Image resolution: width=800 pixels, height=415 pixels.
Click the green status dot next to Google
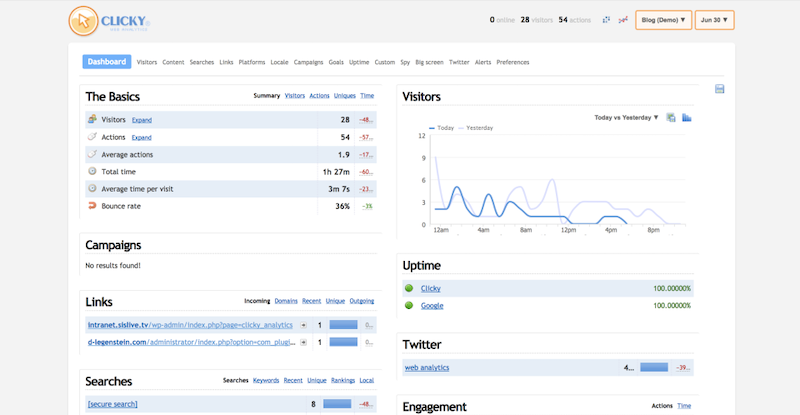(x=408, y=306)
